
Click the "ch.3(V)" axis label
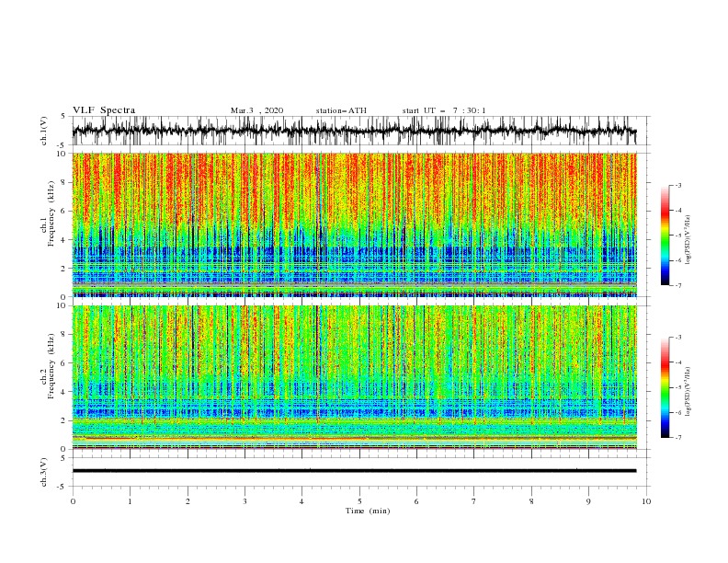coord(44,472)
